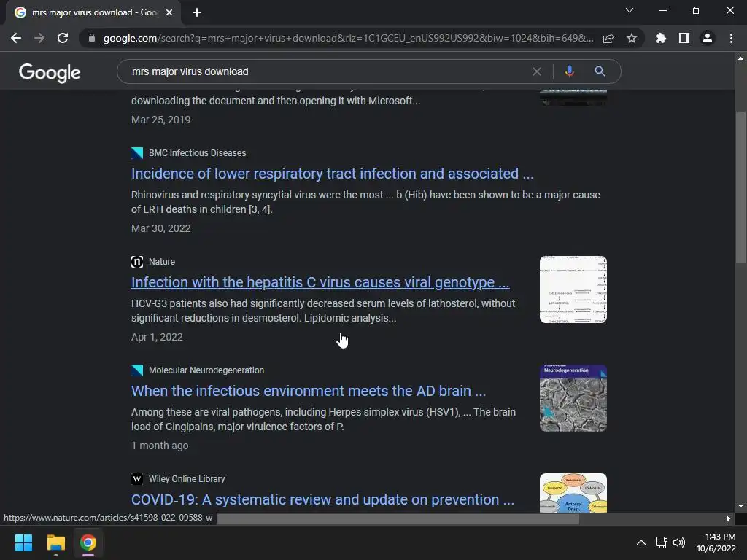Screen dimensions: 747x560
Task: Open the Nature result thumbnail image
Action: click(573, 289)
